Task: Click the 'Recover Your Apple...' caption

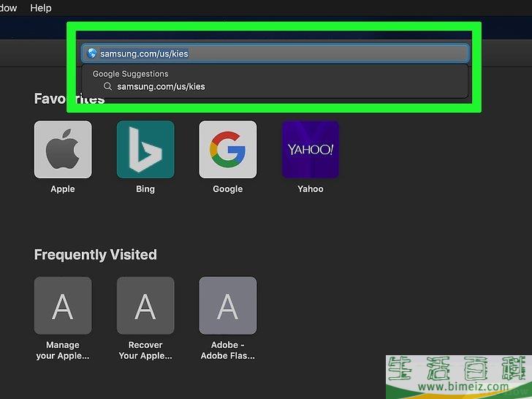Action: pos(145,350)
